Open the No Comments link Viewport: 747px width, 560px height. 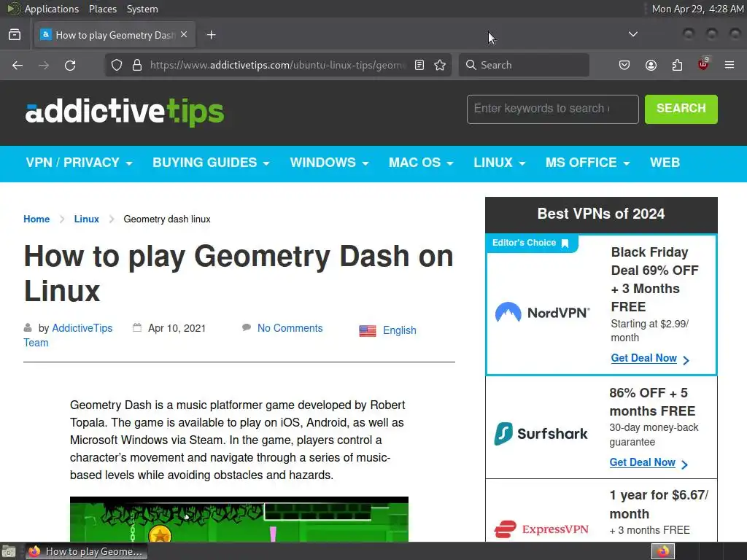coord(290,328)
